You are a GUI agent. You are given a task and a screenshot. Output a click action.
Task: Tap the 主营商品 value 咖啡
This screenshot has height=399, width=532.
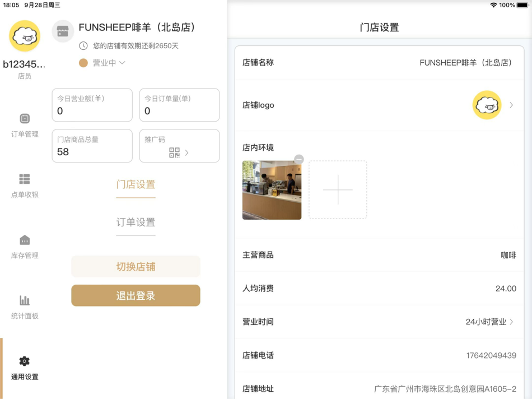point(508,255)
